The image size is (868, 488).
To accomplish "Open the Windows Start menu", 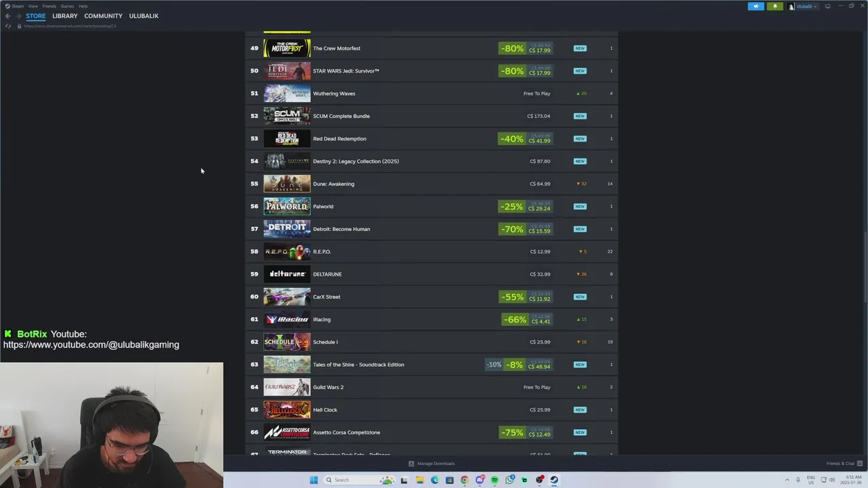I will coord(313,480).
